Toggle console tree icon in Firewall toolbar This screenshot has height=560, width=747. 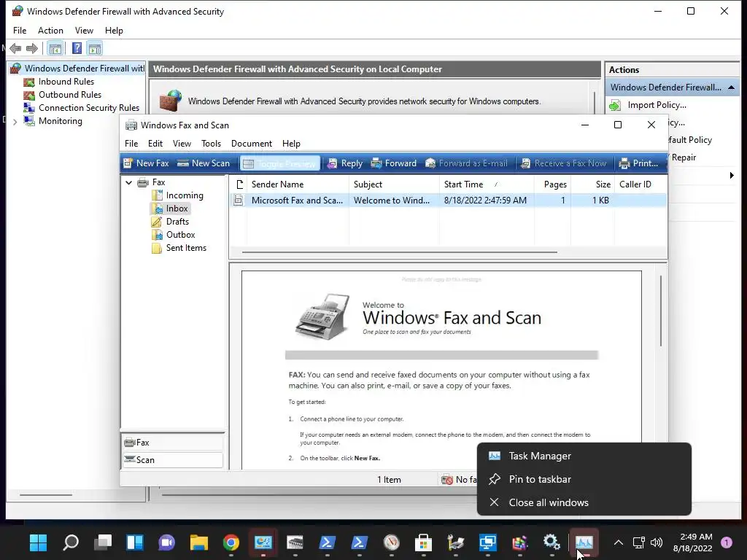pyautogui.click(x=55, y=48)
